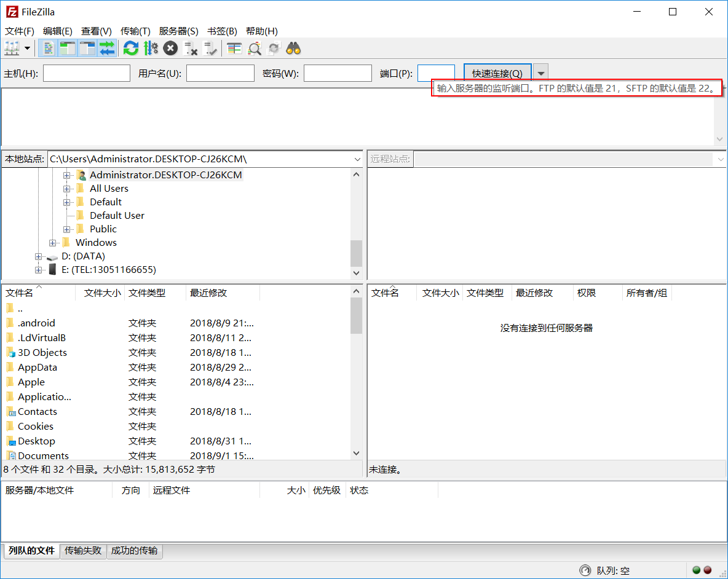Switch to the 传输失败 tab
Viewport: 728px width, 579px height.
pos(82,551)
